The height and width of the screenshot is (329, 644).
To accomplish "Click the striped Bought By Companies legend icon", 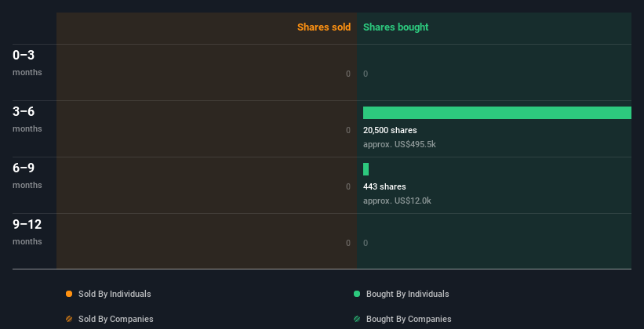I will 357,319.
